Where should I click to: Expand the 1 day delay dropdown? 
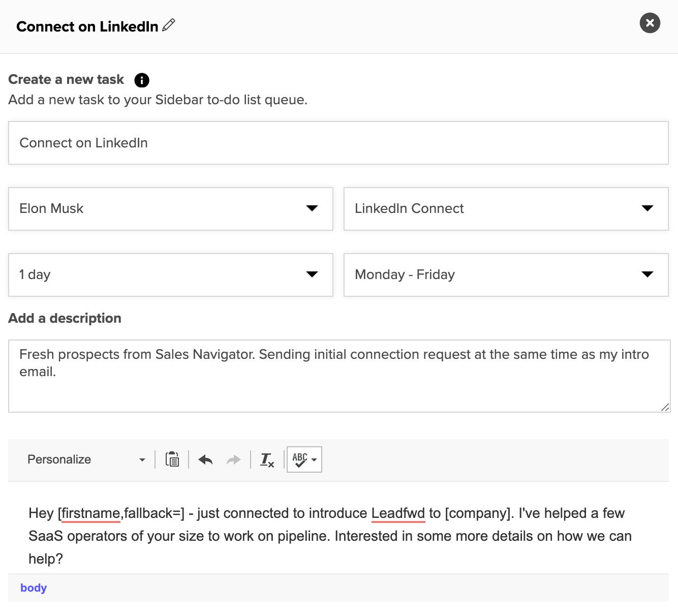tap(171, 275)
